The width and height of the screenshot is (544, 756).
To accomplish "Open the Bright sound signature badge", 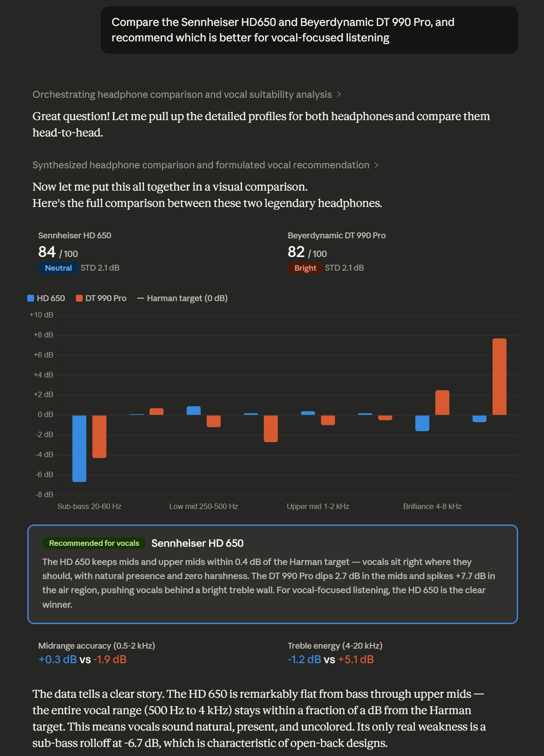I will (305, 268).
